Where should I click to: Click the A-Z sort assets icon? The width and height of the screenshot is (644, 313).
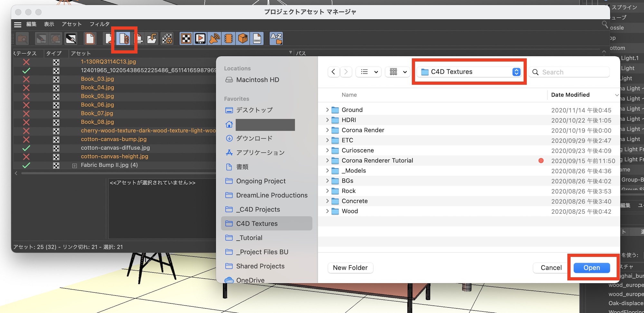coord(276,39)
